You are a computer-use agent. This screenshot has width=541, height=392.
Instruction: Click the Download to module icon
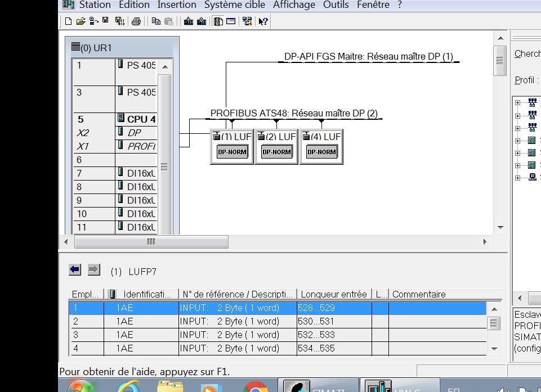point(189,21)
